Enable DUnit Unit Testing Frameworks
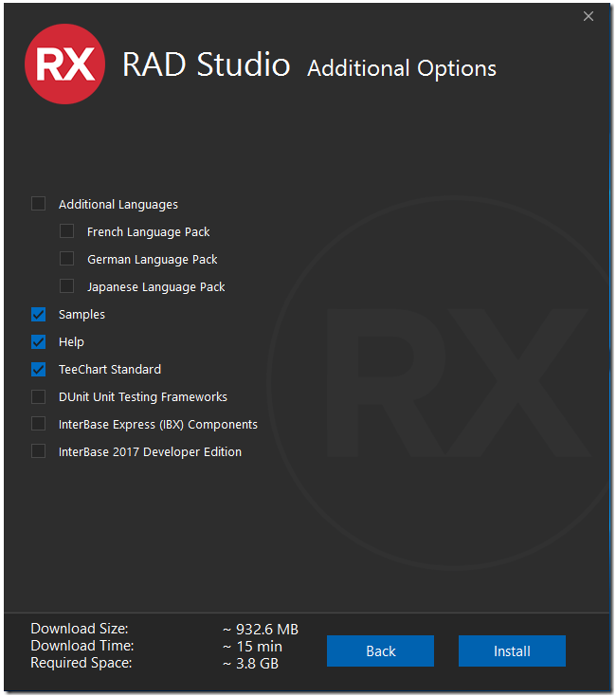This screenshot has width=616, height=696. [39, 396]
